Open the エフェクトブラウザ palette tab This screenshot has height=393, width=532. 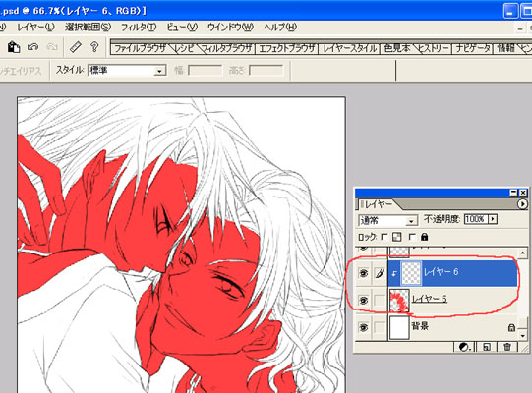287,48
